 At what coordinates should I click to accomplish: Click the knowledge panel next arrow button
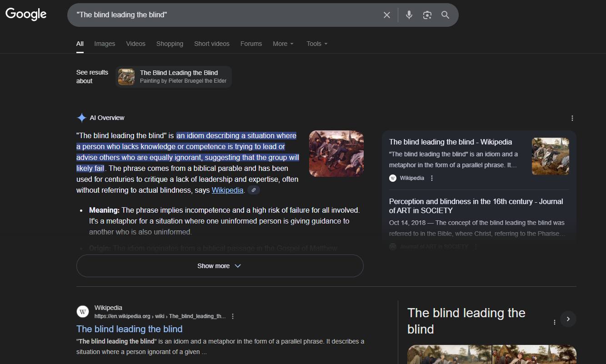pyautogui.click(x=568, y=319)
